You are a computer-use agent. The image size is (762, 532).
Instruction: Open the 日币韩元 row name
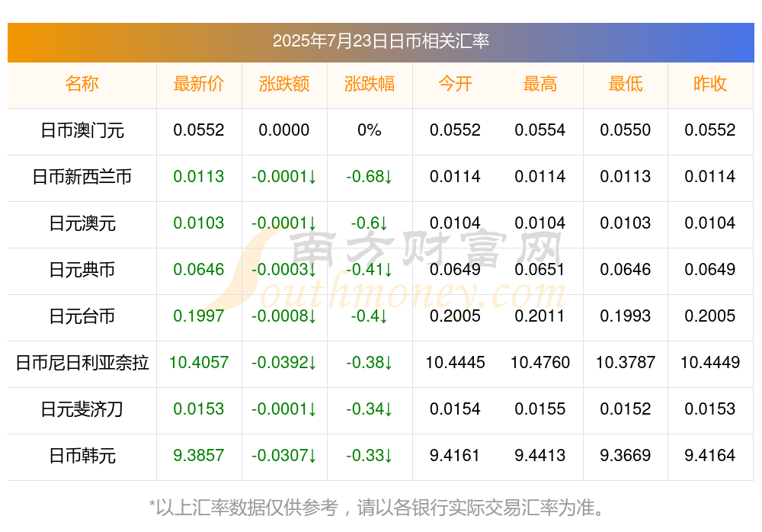(x=82, y=456)
